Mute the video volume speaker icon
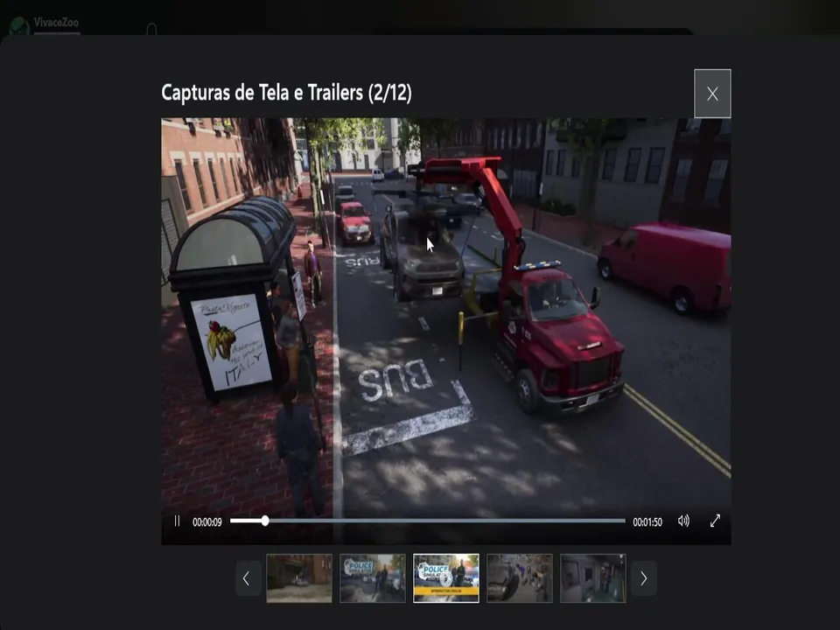Viewport: 840px width, 630px height. pos(683,521)
